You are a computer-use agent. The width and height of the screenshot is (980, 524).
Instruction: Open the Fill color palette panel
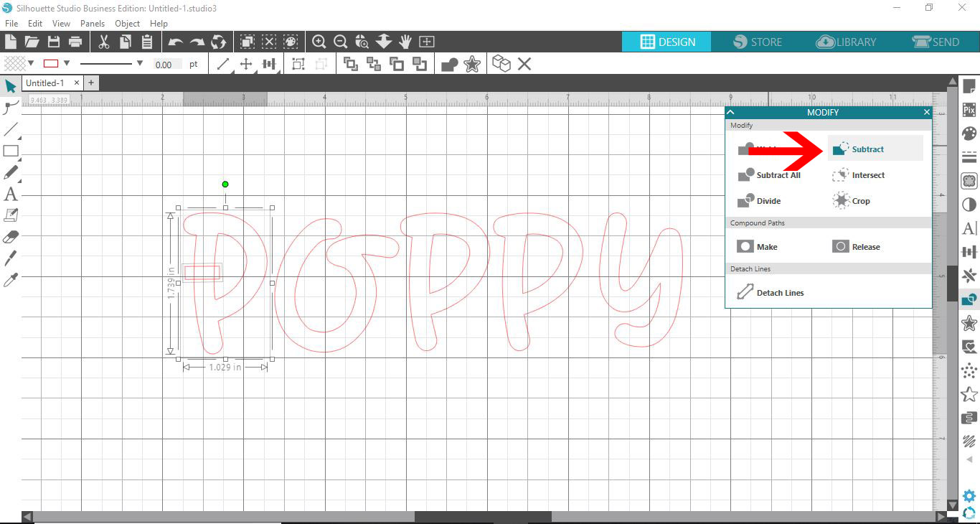[x=969, y=134]
